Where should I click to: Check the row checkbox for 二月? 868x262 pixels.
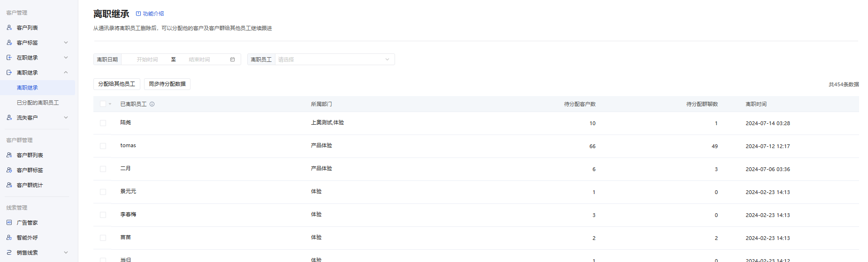103,169
